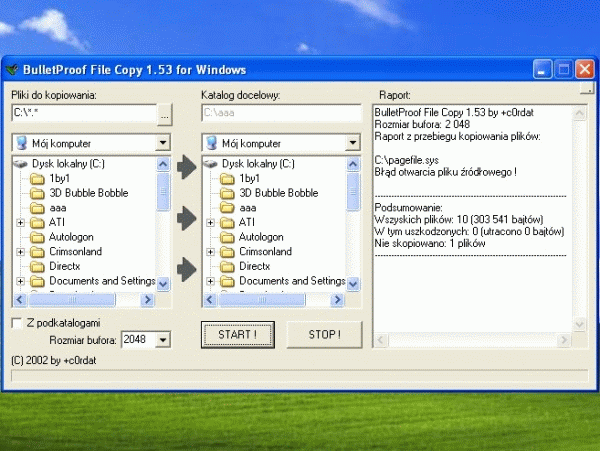The height and width of the screenshot is (451, 600).
Task: Click the aaa folder icon in source tree
Action: coord(37,208)
